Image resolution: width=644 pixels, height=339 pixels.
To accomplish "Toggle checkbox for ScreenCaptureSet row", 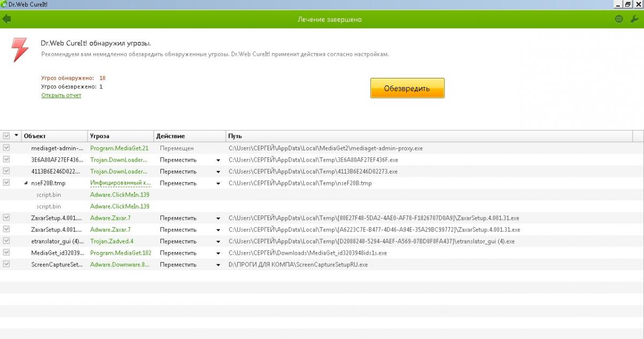I will coord(6,264).
